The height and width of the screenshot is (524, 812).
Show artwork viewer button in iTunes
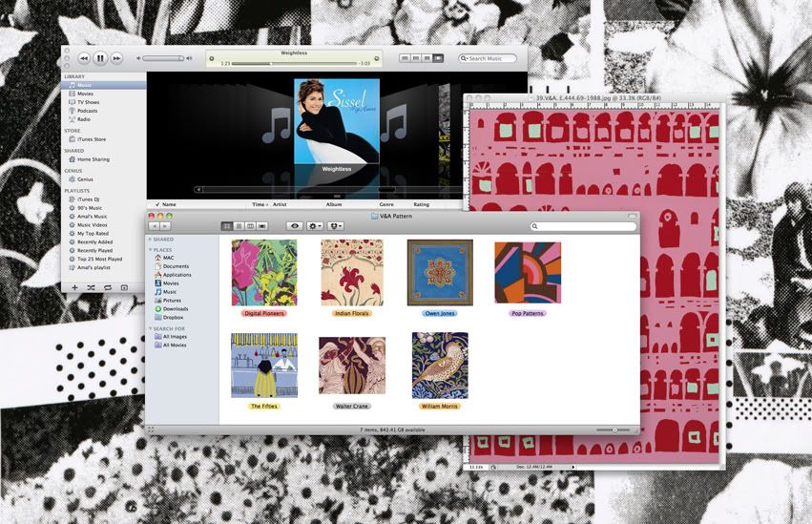124,287
